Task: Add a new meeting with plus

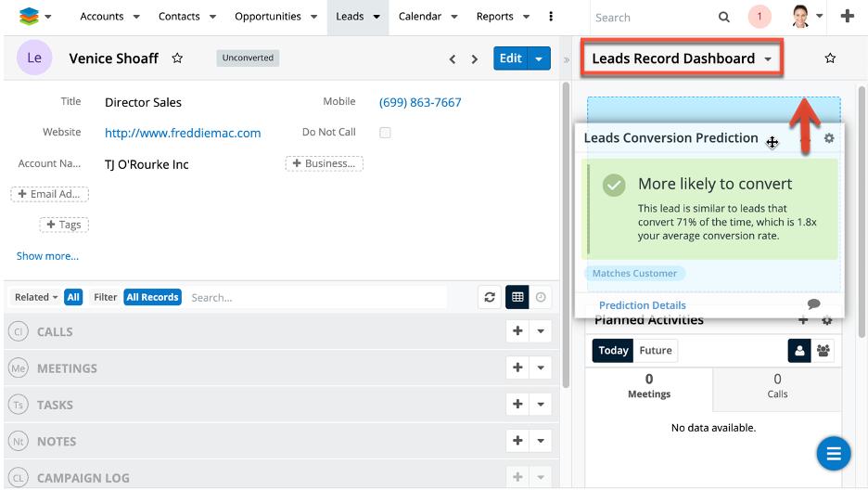Action: [x=517, y=367]
